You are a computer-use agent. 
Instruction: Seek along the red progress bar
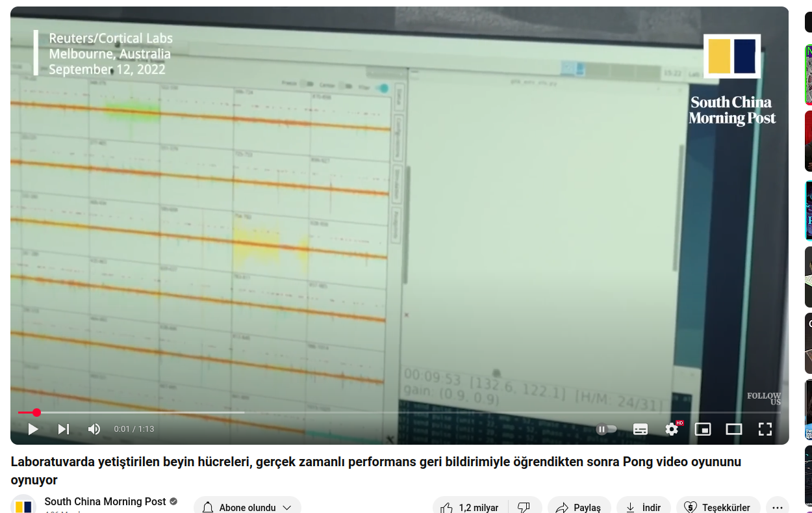click(400, 412)
